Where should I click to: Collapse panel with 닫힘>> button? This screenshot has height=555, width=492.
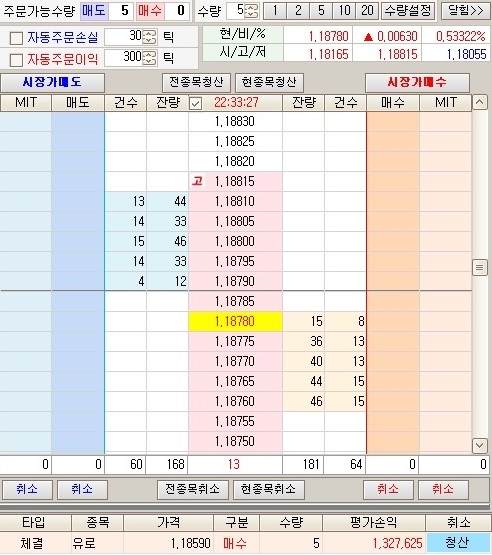(465, 10)
